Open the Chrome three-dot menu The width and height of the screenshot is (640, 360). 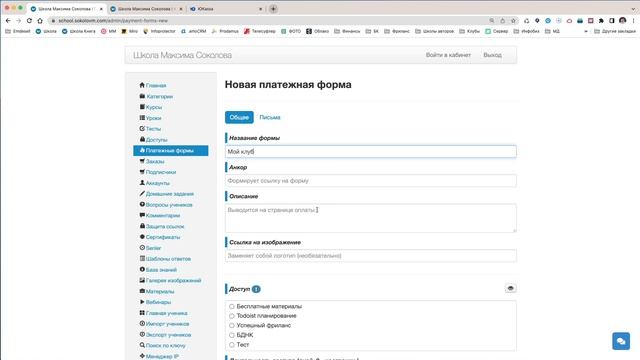pos(634,20)
